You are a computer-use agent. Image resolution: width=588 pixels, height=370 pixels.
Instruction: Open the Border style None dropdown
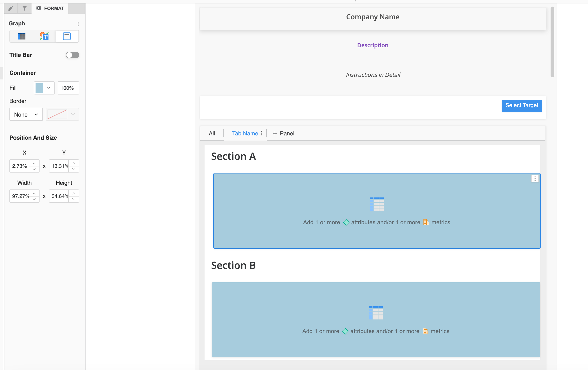pos(26,114)
